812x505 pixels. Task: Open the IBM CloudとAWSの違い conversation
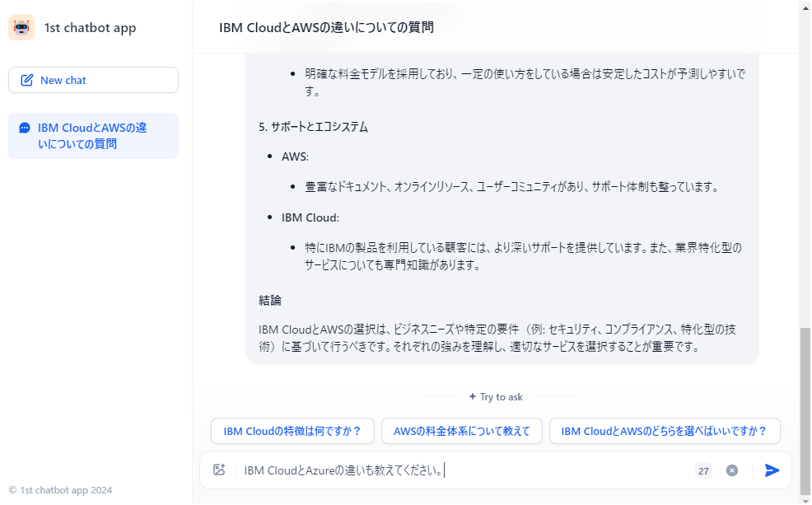click(x=93, y=136)
